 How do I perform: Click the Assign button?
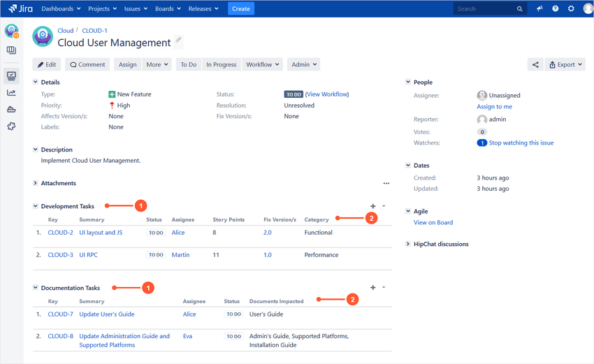[128, 64]
